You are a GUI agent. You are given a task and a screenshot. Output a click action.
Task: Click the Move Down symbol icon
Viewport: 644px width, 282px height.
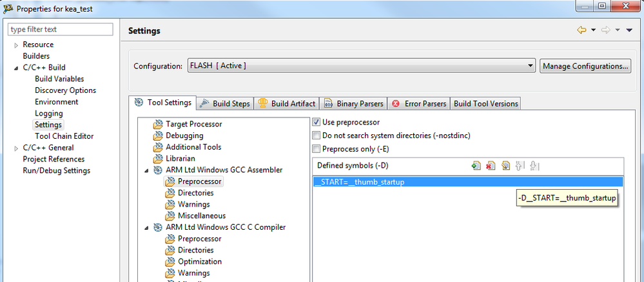click(534, 166)
